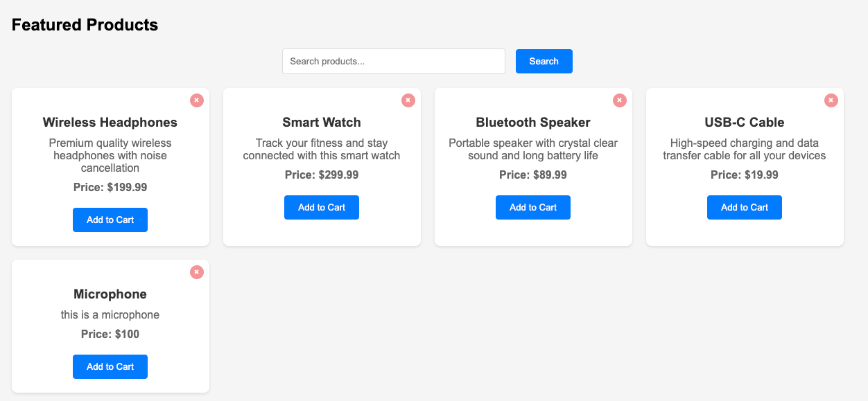The width and height of the screenshot is (868, 401).
Task: Remove the Wireless Headphones product card
Action: (196, 100)
